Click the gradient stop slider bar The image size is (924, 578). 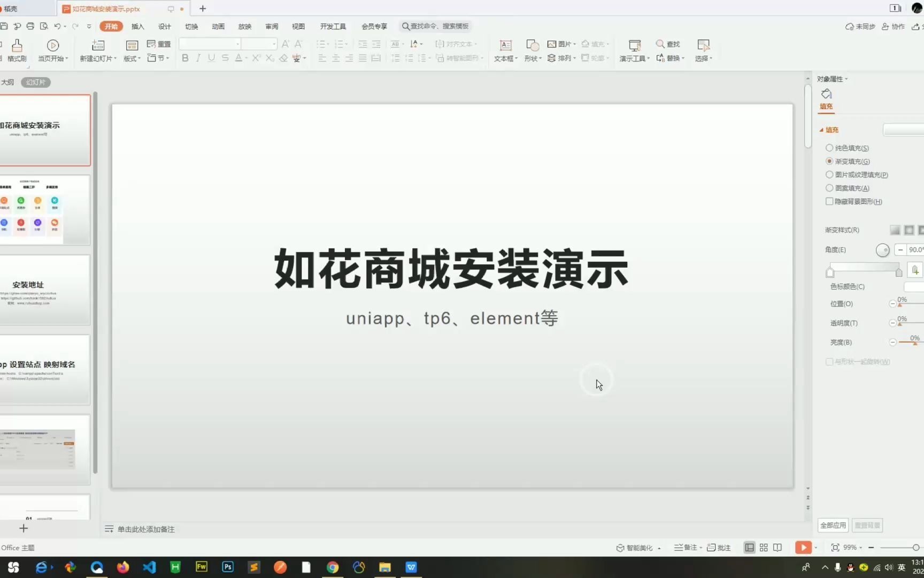coord(864,267)
